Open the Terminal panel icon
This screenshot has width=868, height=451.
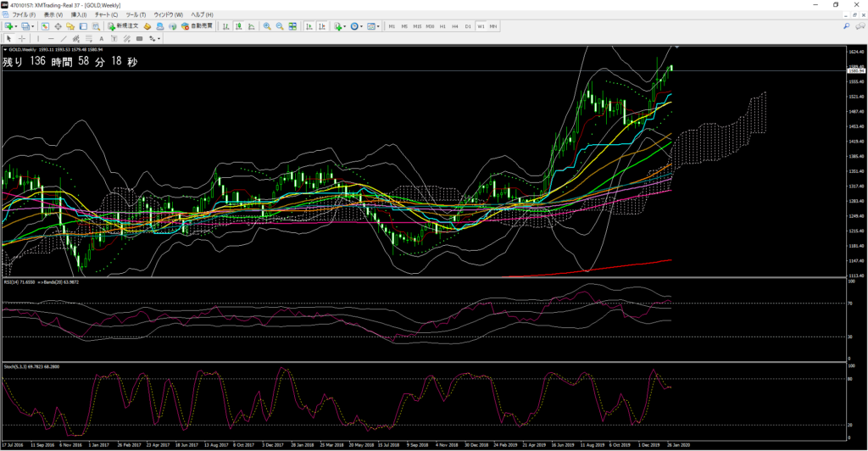pos(83,26)
